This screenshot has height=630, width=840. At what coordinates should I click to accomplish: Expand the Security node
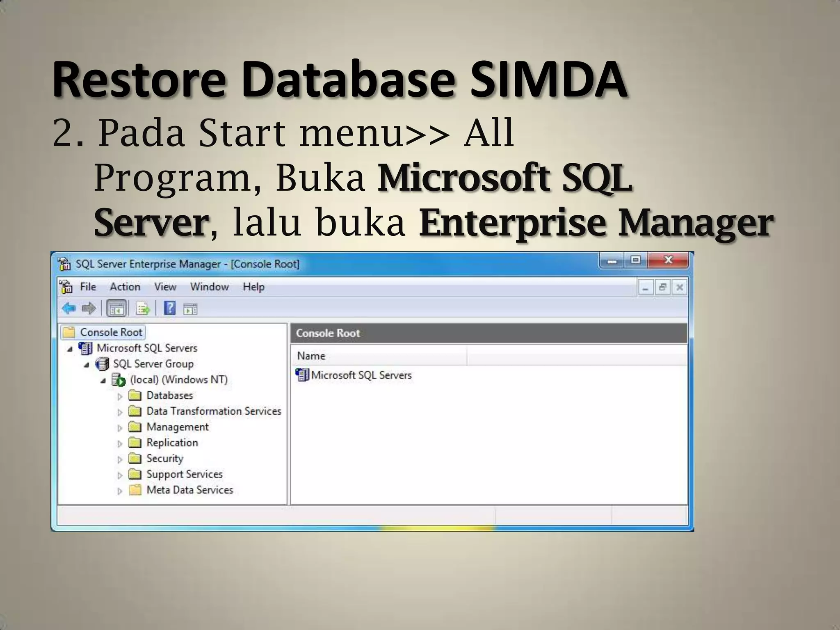[120, 459]
